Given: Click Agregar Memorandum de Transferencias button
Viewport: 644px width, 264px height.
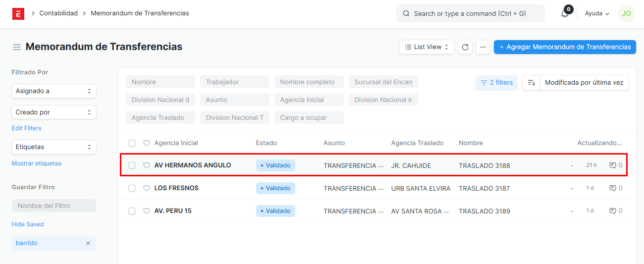Looking at the screenshot, I should [565, 47].
